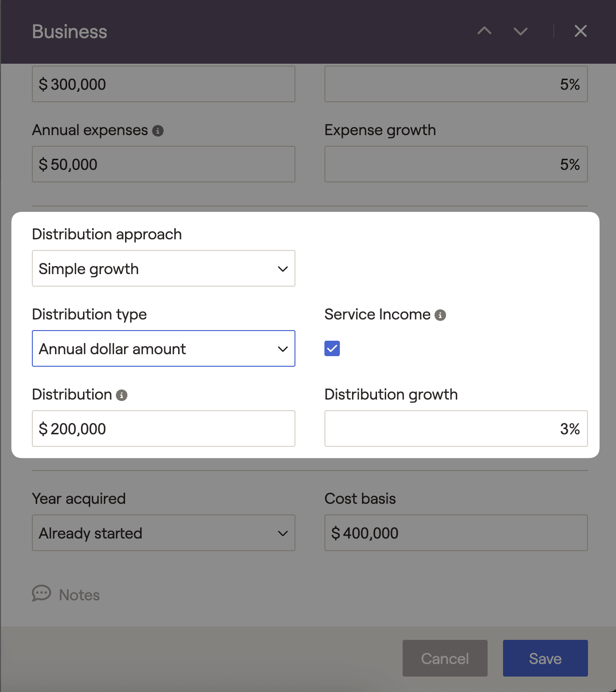This screenshot has height=692, width=616.
Task: Click the Notes speech bubble icon
Action: coord(42,594)
